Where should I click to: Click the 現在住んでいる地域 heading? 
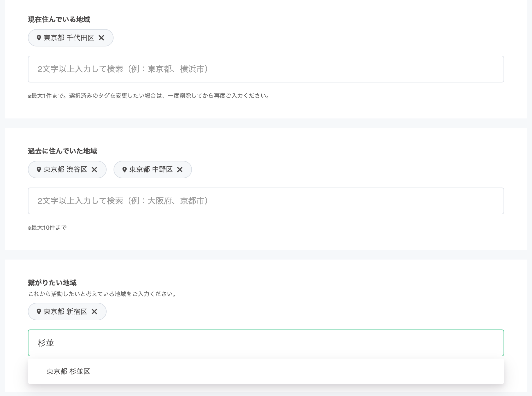(59, 19)
